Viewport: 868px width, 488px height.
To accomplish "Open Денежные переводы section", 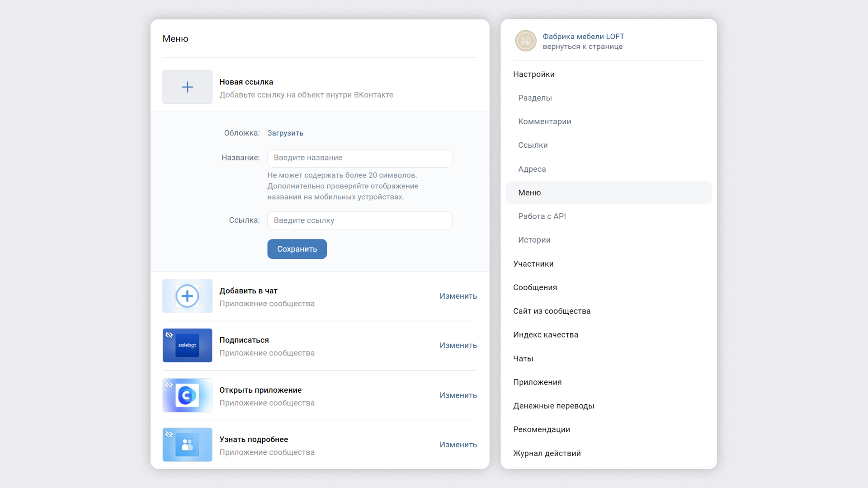I will pos(554,406).
